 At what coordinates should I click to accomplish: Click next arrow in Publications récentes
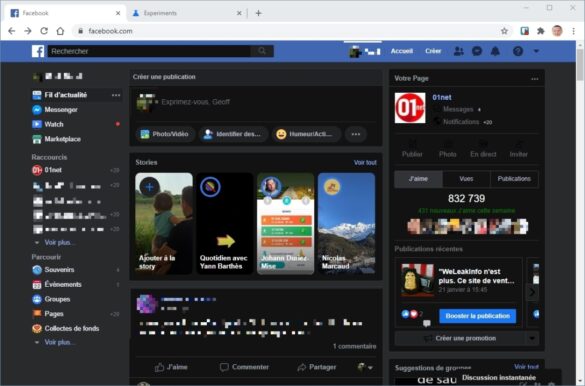click(532, 292)
